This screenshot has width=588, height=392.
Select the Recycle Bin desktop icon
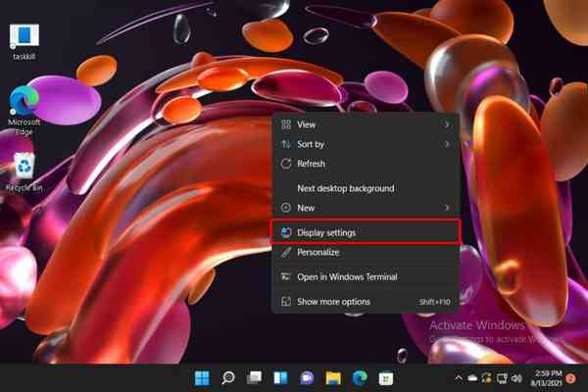coord(24,172)
